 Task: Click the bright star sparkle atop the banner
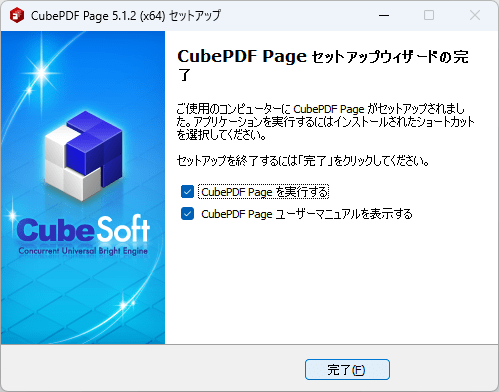[42, 72]
